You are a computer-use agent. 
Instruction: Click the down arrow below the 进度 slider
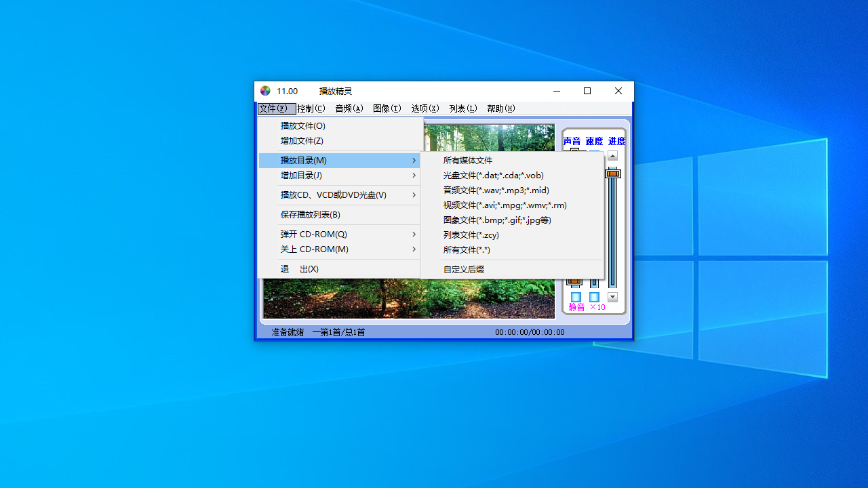[x=612, y=296]
